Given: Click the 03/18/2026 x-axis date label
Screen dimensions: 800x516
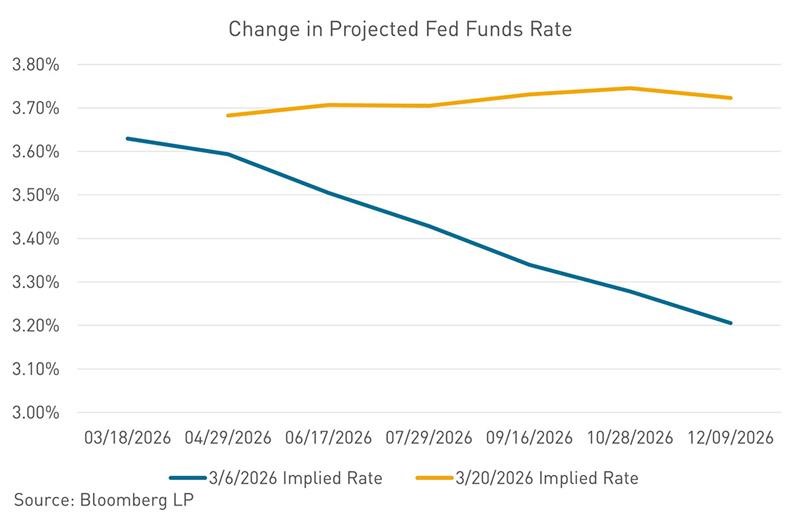Looking at the screenshot, I should point(128,438).
